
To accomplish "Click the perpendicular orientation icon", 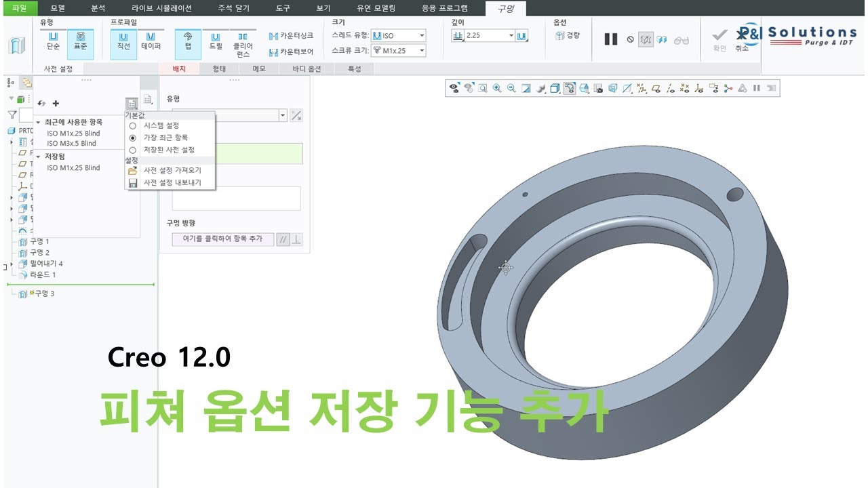I will (297, 239).
